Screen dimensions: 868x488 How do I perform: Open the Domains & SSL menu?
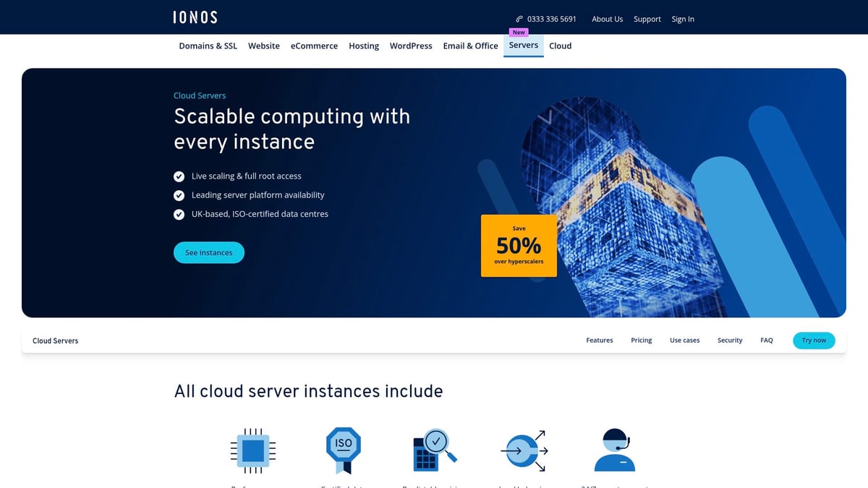coord(208,46)
